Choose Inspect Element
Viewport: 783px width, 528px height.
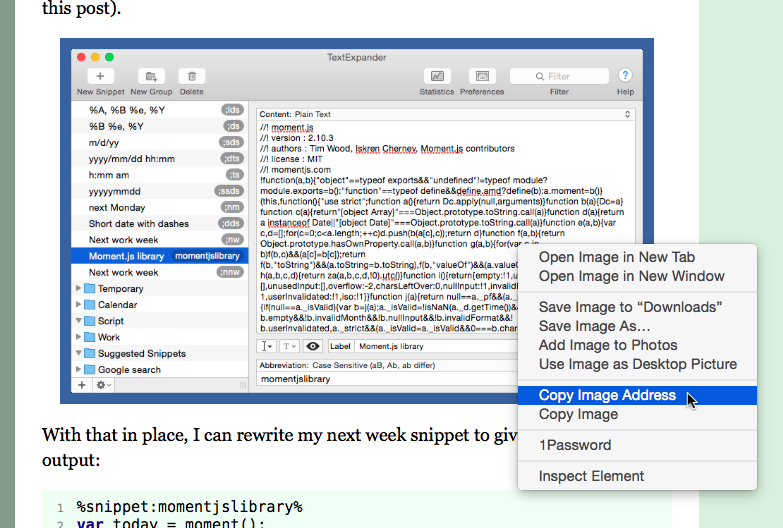coord(637,476)
